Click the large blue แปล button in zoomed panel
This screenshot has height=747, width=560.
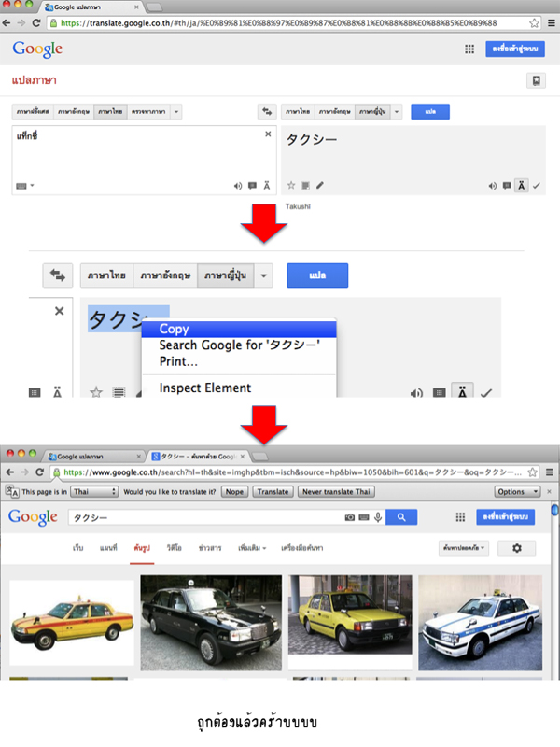[317, 275]
